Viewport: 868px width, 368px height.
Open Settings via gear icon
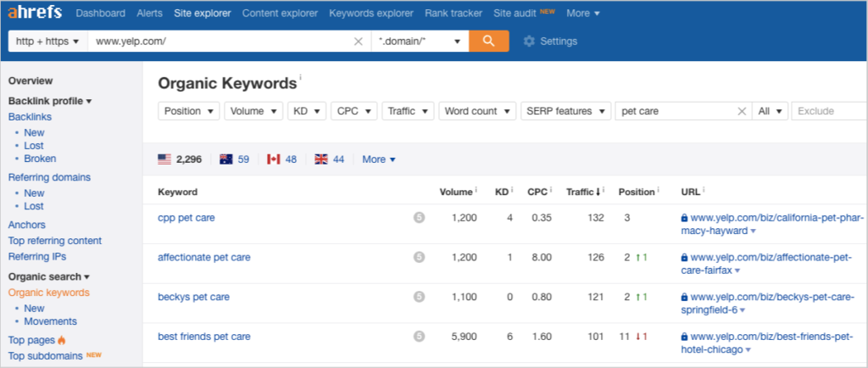coord(529,42)
